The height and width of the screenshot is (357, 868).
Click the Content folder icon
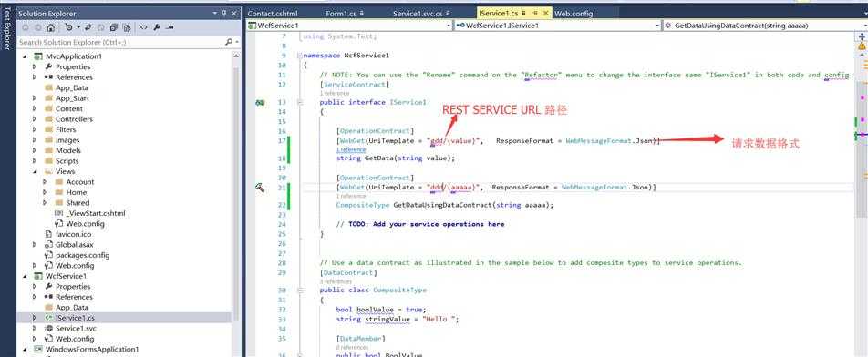(48, 109)
